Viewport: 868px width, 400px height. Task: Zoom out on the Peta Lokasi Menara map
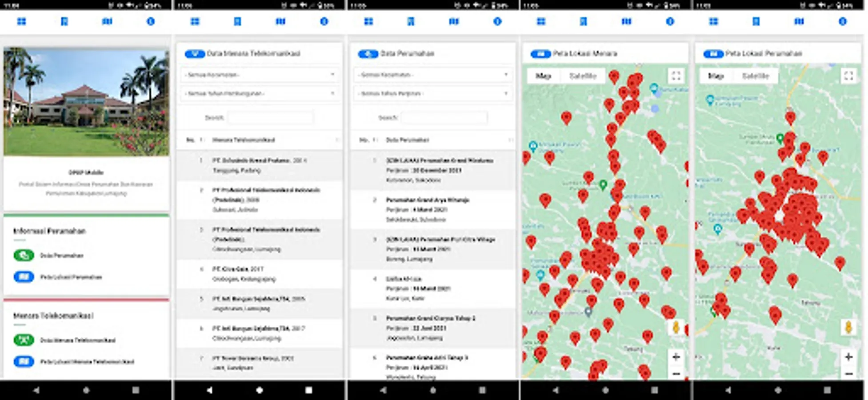click(676, 373)
